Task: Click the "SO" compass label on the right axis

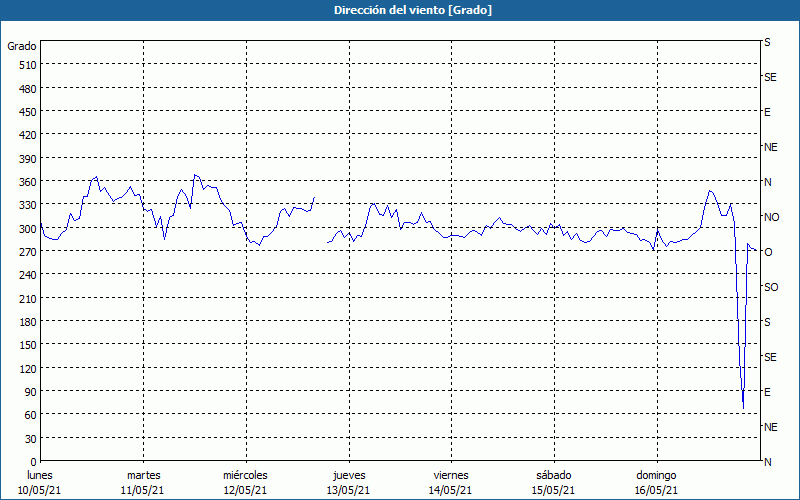Action: (771, 287)
